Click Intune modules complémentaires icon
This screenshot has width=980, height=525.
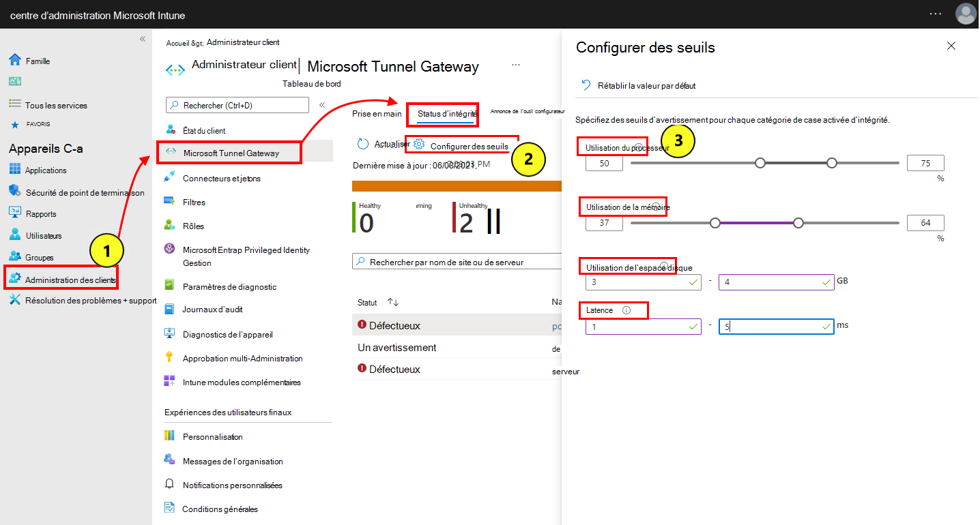click(x=170, y=381)
